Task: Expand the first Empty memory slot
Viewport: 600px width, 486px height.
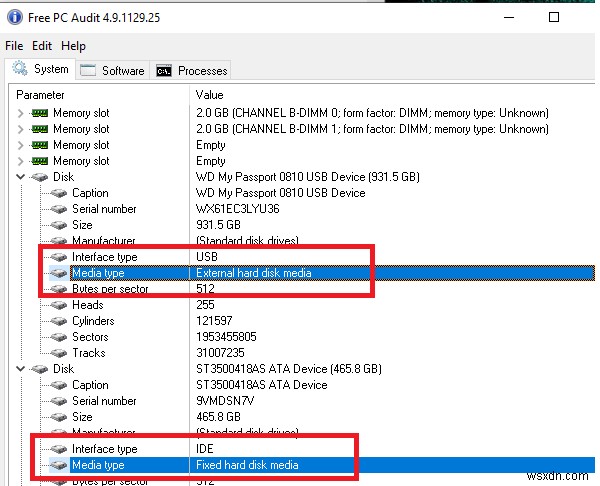Action: pyautogui.click(x=21, y=145)
